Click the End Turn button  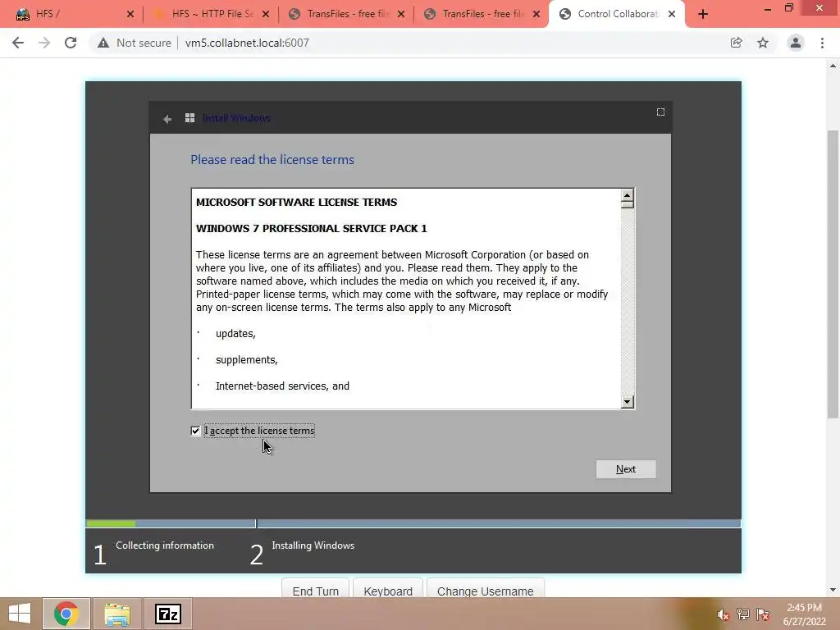[x=316, y=591]
